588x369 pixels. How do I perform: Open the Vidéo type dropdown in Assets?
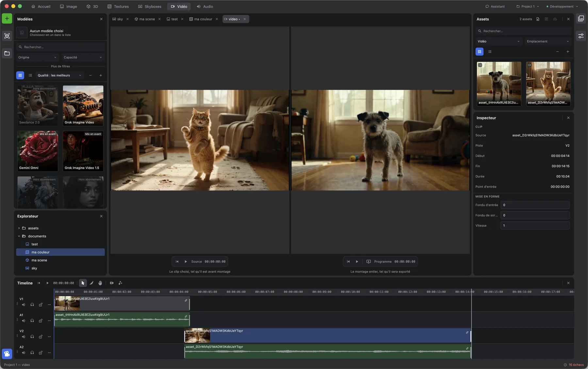pos(498,42)
